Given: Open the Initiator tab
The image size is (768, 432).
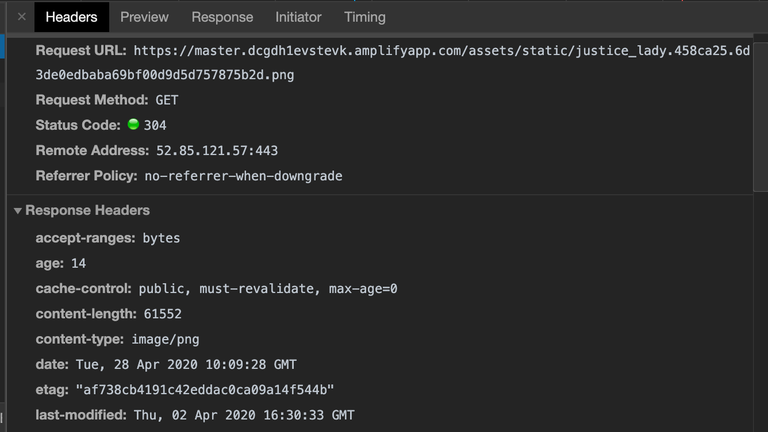Looking at the screenshot, I should pyautogui.click(x=299, y=17).
